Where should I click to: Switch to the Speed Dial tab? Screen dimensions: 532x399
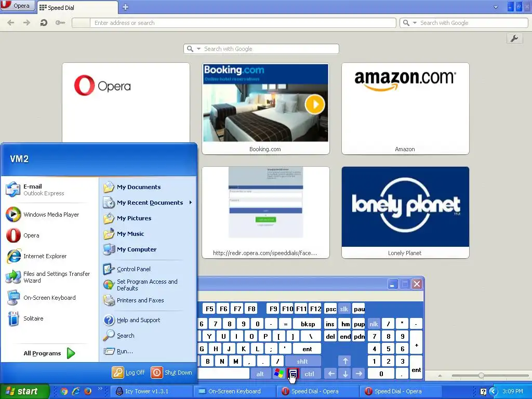(77, 7)
